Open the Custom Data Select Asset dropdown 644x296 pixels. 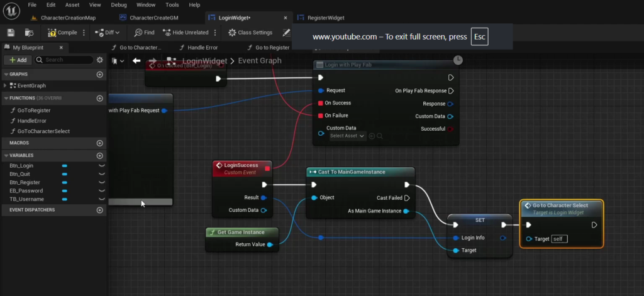coord(347,136)
